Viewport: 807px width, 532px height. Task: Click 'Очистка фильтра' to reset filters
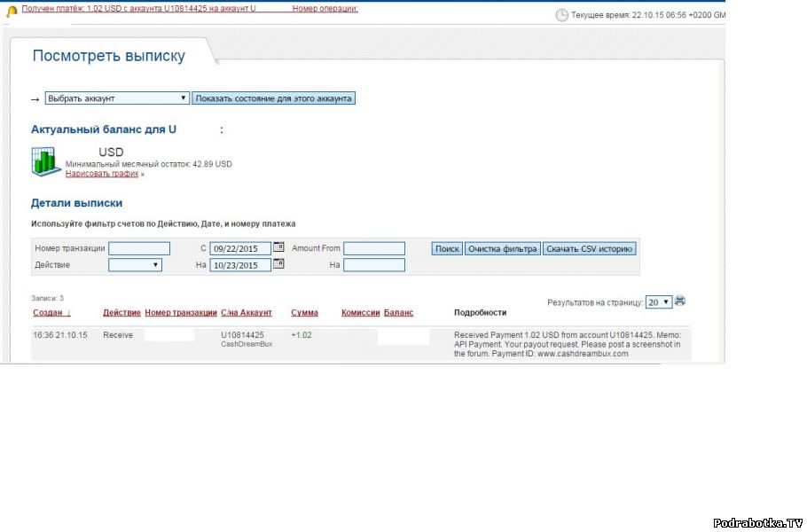tap(503, 249)
